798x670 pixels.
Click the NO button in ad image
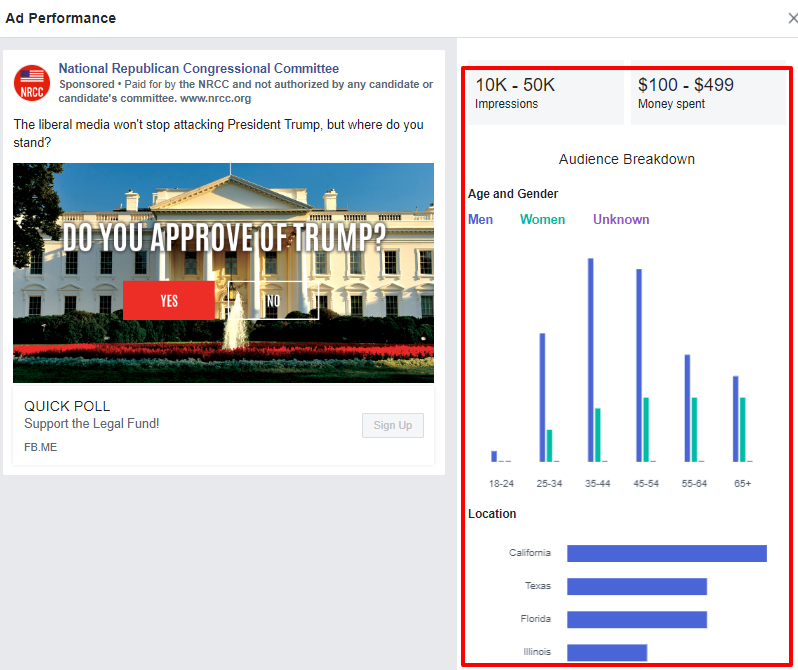point(273,300)
